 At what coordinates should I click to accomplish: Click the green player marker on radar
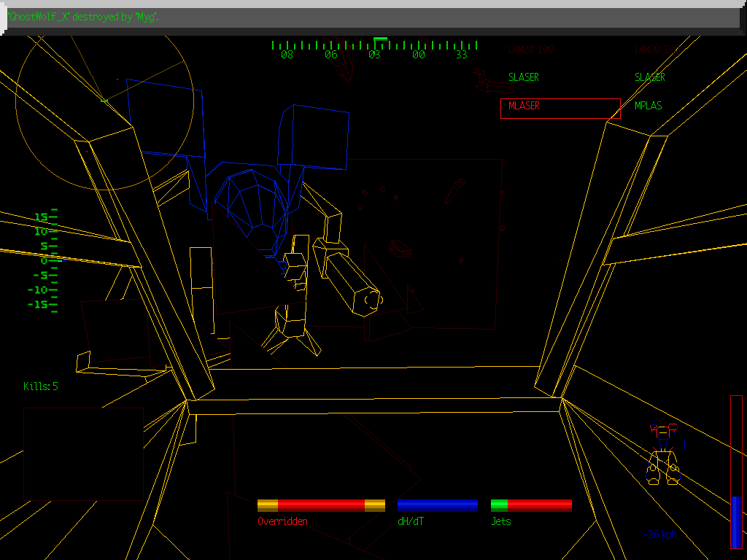pyautogui.click(x=104, y=100)
